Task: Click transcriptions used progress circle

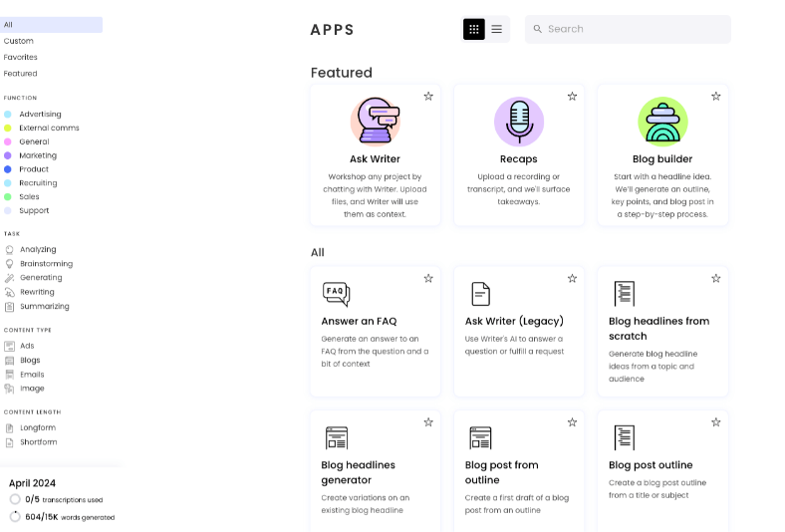Action: point(15,499)
